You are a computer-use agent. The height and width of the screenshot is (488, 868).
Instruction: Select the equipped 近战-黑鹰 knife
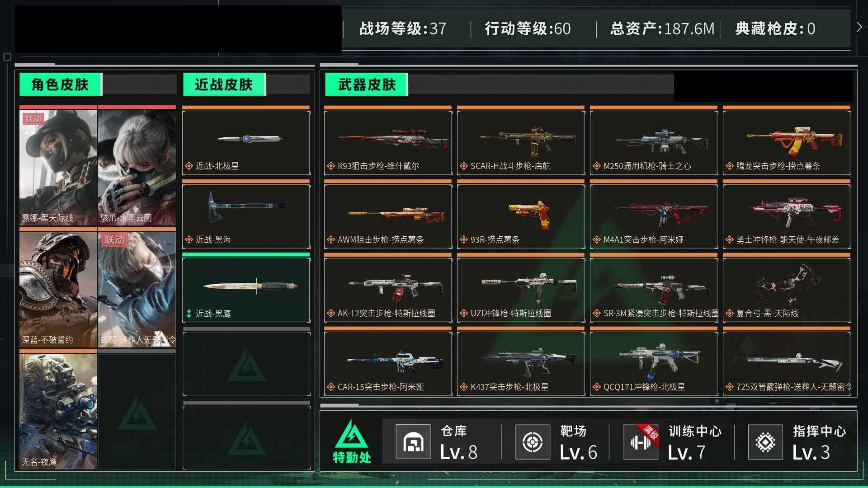pyautogui.click(x=246, y=290)
